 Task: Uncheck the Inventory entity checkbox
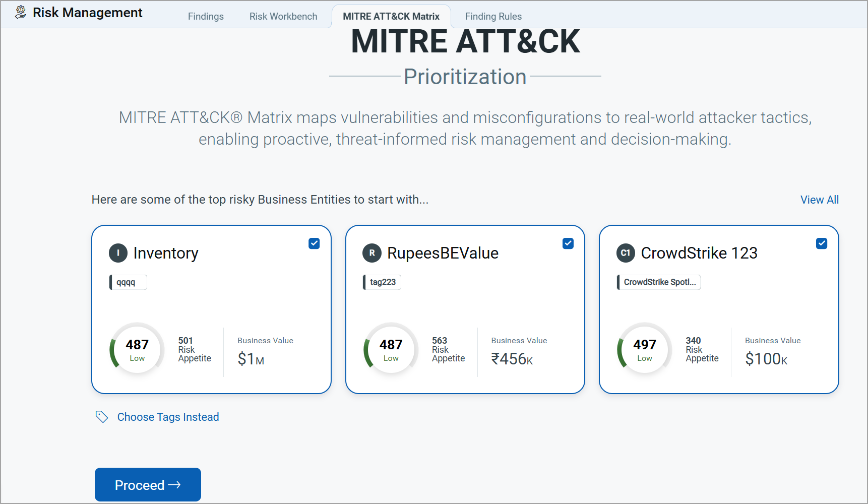click(314, 243)
